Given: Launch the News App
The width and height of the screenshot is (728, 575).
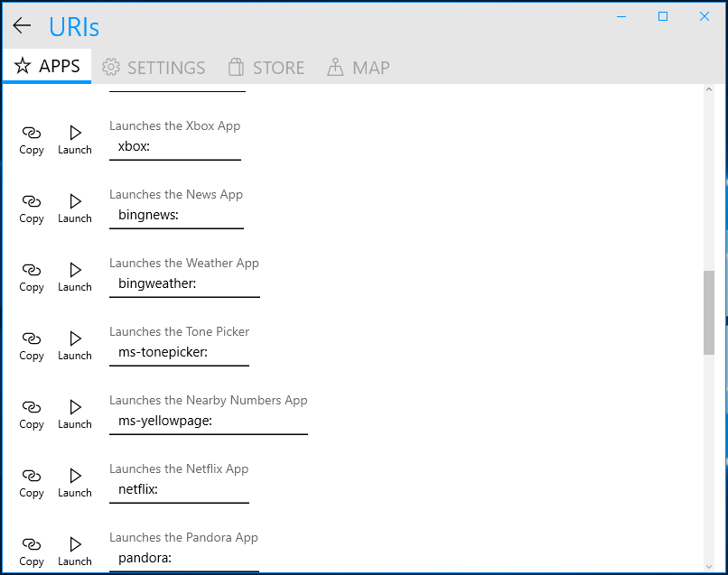Looking at the screenshot, I should [x=75, y=209].
